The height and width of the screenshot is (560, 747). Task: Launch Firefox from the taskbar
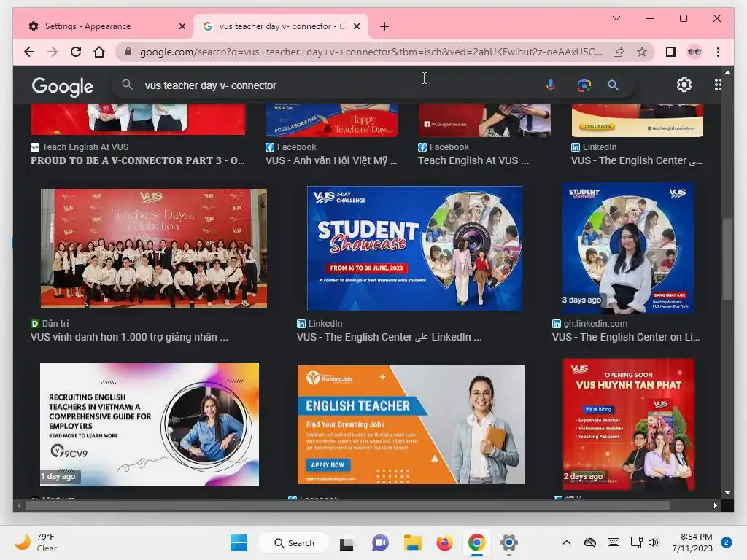(x=444, y=542)
